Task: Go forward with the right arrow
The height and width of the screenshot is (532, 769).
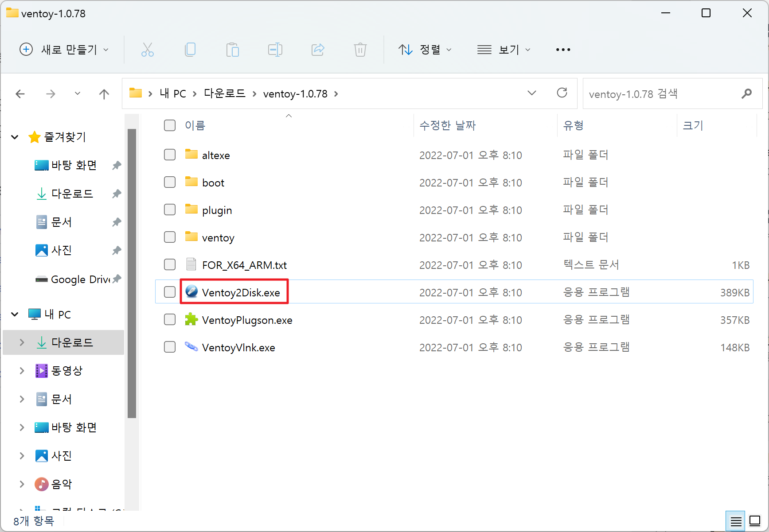Action: pos(51,94)
